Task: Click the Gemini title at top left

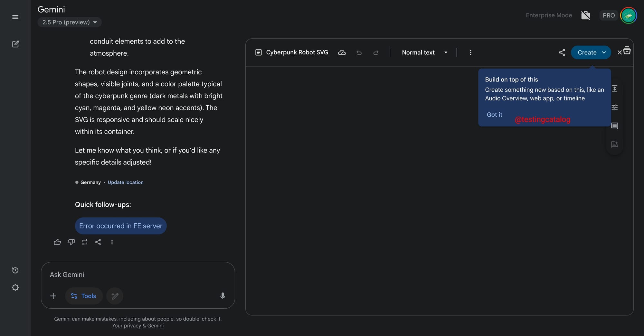Action: [x=51, y=10]
